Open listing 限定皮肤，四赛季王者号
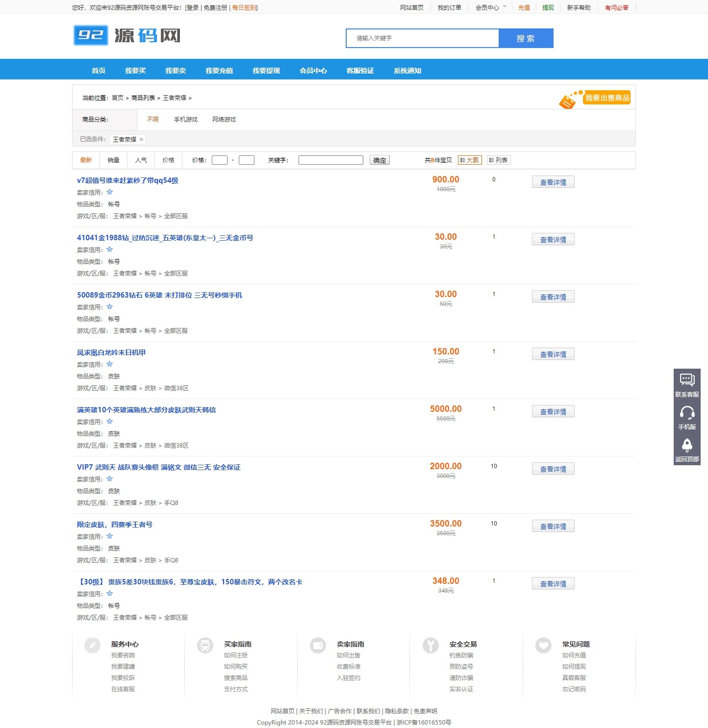 point(115,525)
